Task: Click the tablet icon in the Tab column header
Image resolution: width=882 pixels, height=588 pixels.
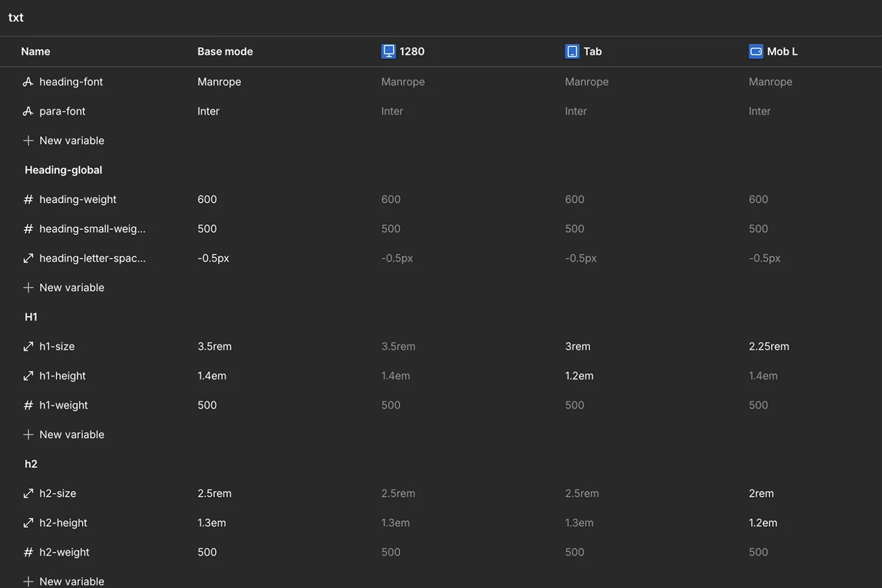Action: (x=572, y=51)
